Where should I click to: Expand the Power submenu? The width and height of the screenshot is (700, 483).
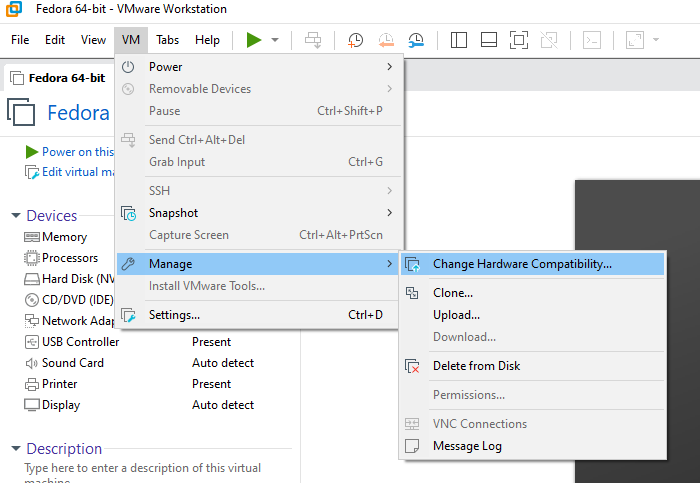click(x=259, y=67)
